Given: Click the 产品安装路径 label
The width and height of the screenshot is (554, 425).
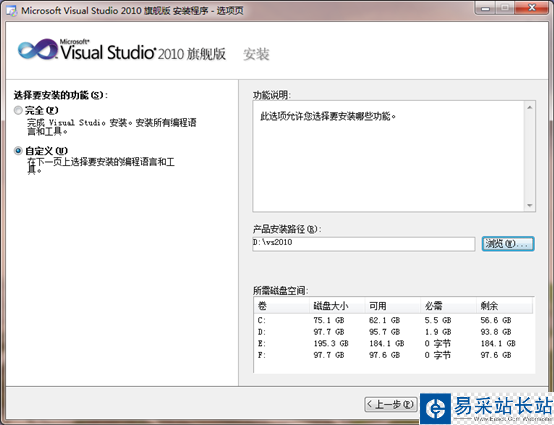Looking at the screenshot, I should point(287,229).
